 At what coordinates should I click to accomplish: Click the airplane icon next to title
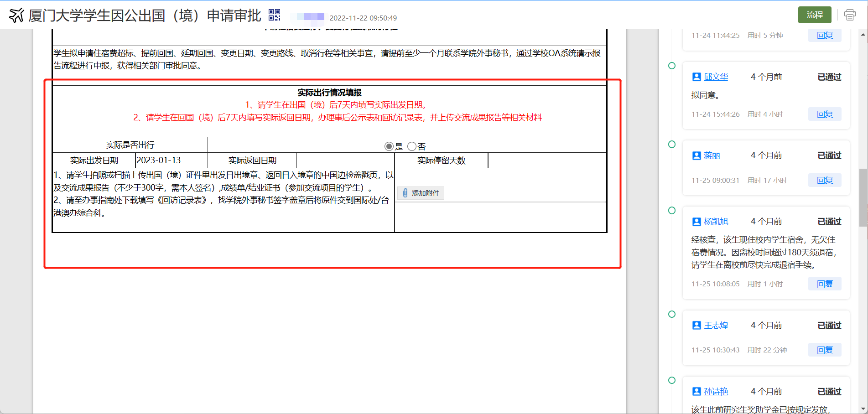[x=16, y=16]
